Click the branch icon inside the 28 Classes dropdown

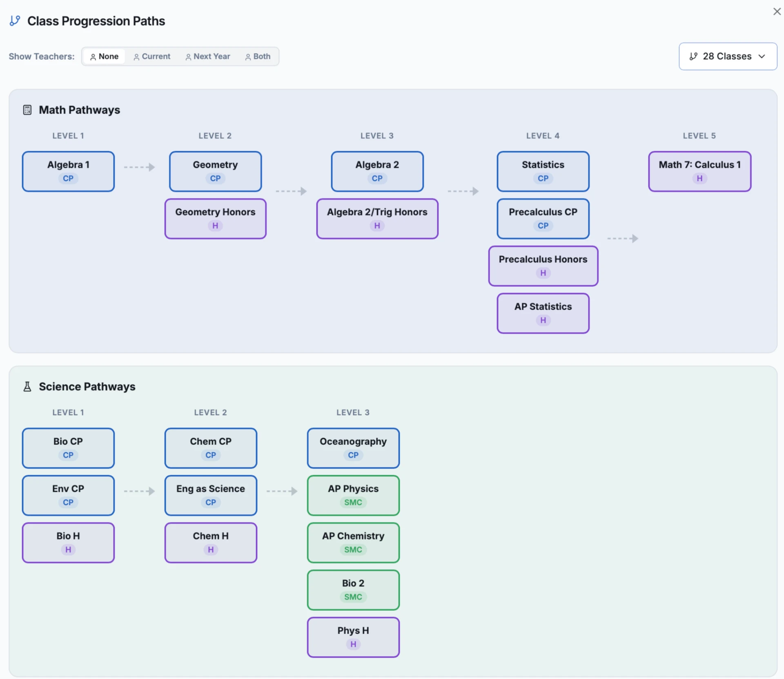[693, 56]
